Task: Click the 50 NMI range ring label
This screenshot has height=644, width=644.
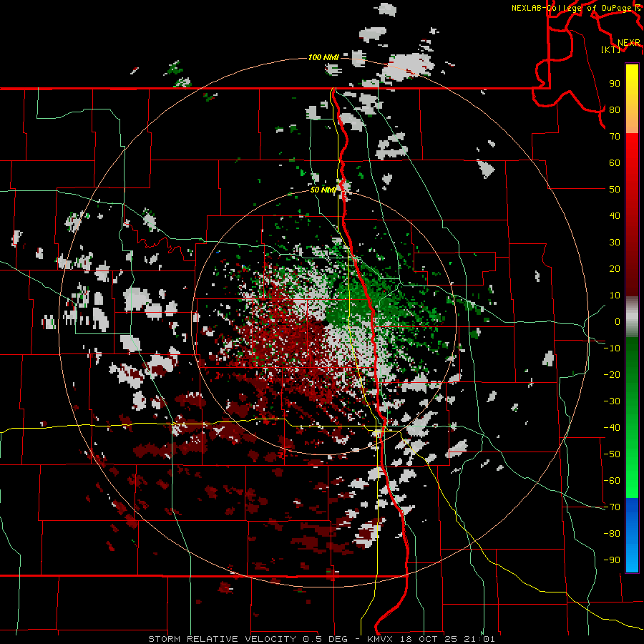Action: (x=323, y=190)
